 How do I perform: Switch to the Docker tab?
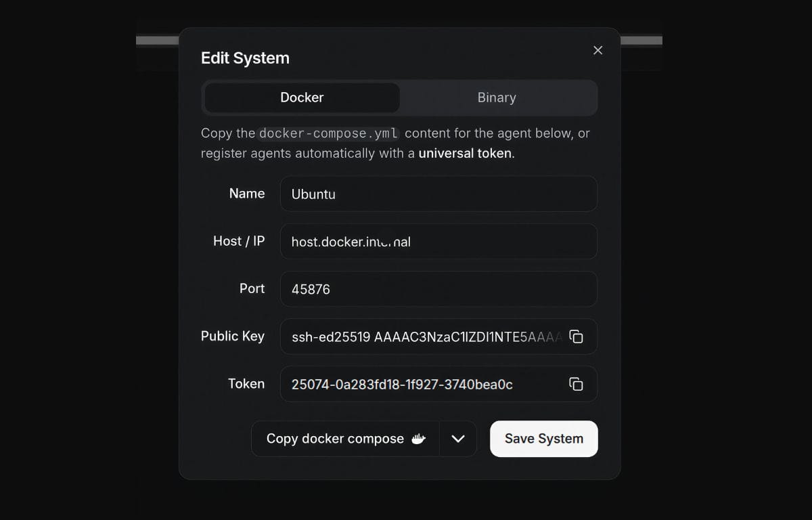coord(302,97)
